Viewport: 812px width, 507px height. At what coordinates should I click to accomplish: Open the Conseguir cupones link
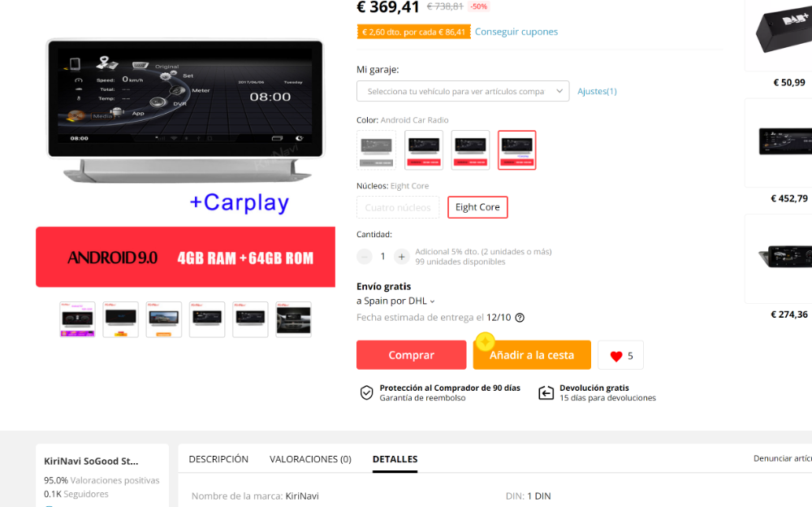pos(516,32)
